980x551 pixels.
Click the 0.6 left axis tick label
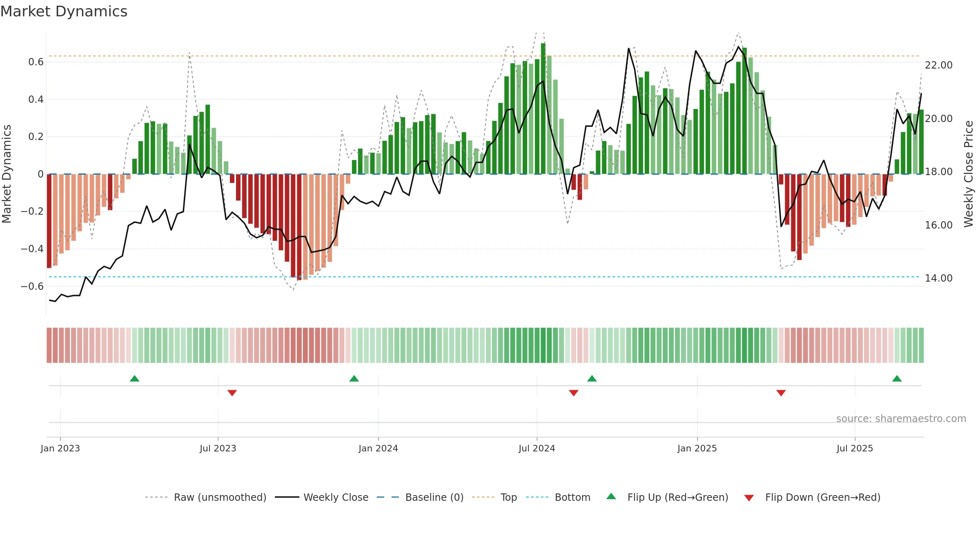[36, 62]
